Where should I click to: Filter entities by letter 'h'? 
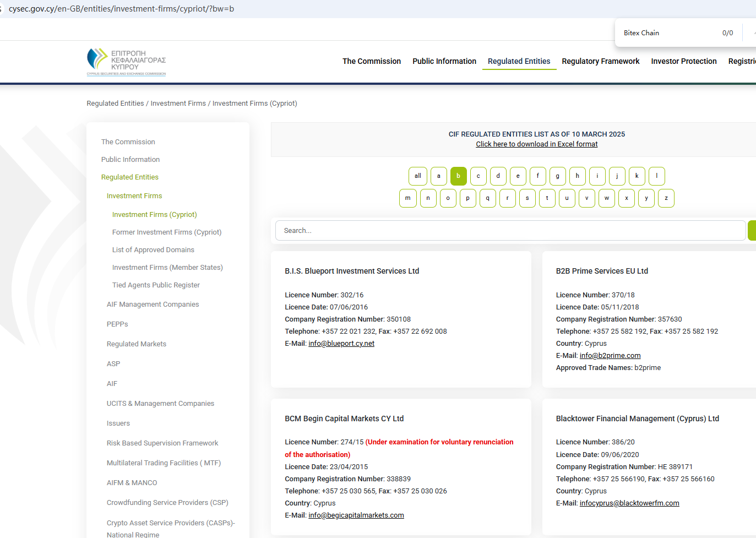(578, 176)
